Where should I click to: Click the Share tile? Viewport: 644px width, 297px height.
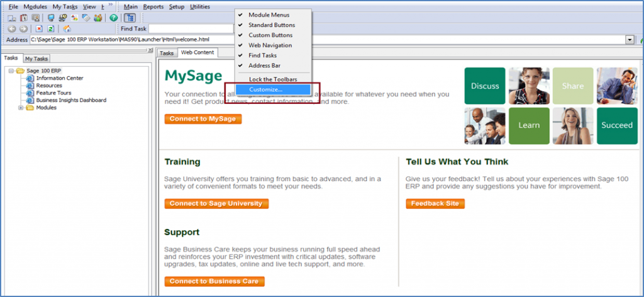click(573, 86)
